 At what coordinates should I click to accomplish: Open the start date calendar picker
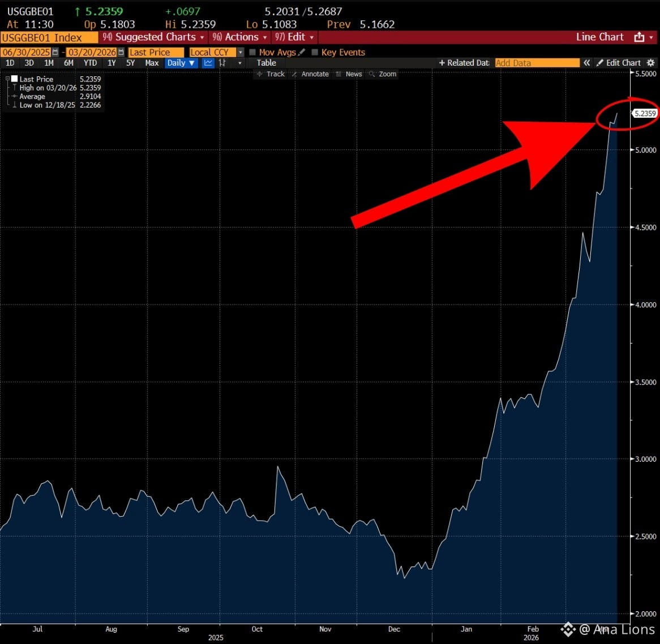pyautogui.click(x=55, y=52)
